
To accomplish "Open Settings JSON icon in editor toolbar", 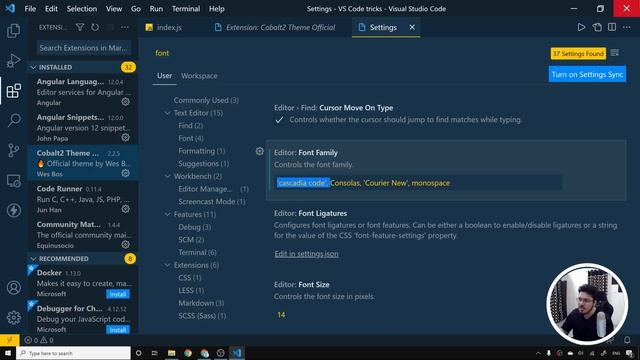I will 597,27.
